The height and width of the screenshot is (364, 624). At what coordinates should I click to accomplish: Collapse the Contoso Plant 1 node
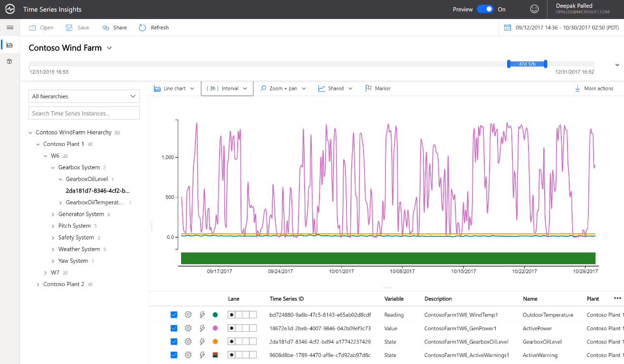coord(38,144)
